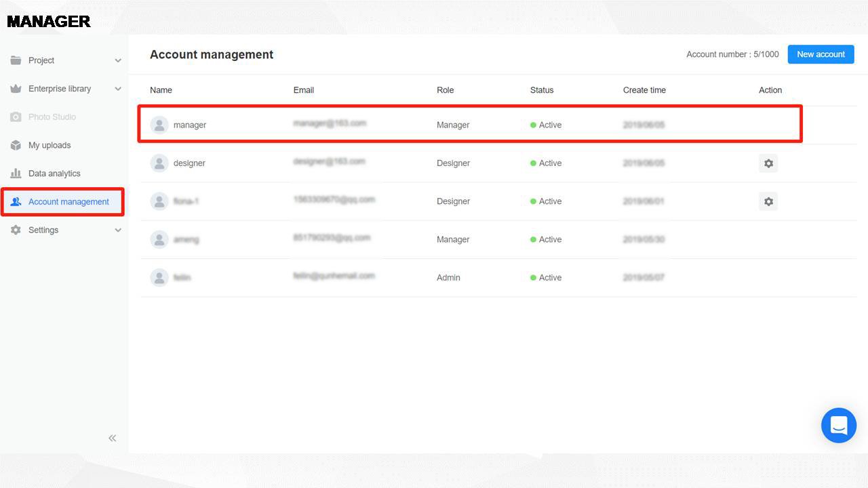This screenshot has height=488, width=868.
Task: Click the Active status in the Admin row
Action: point(546,277)
